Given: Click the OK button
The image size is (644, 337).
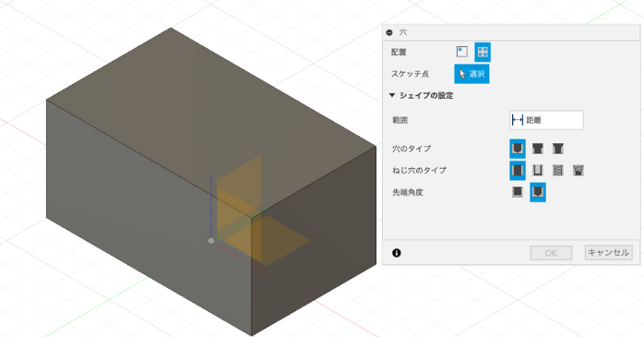Looking at the screenshot, I should [551, 253].
